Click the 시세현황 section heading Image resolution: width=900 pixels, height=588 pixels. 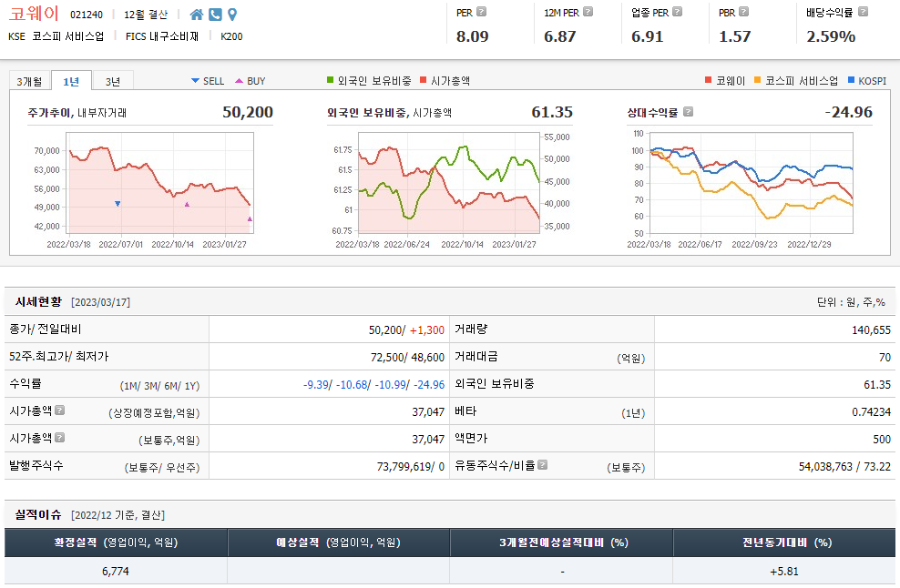(38, 301)
